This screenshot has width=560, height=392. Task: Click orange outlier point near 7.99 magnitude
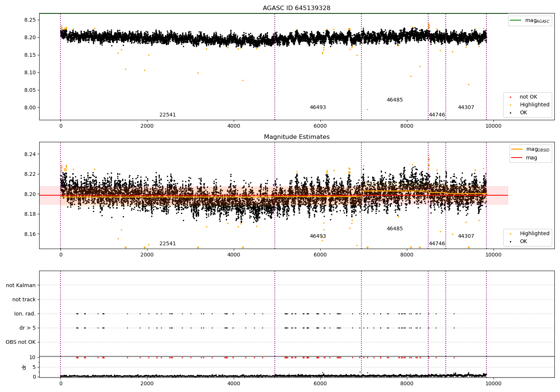(x=367, y=109)
